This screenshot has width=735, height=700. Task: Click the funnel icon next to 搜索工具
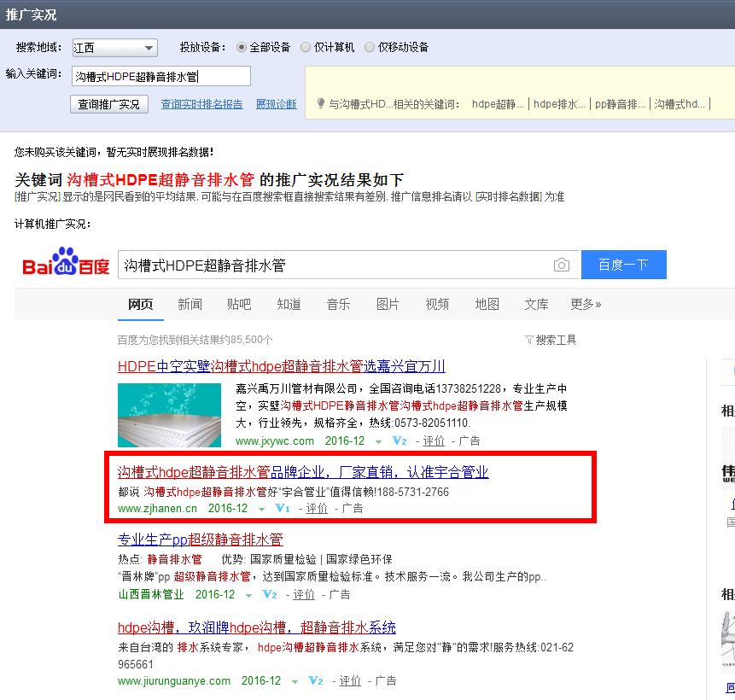(x=529, y=340)
